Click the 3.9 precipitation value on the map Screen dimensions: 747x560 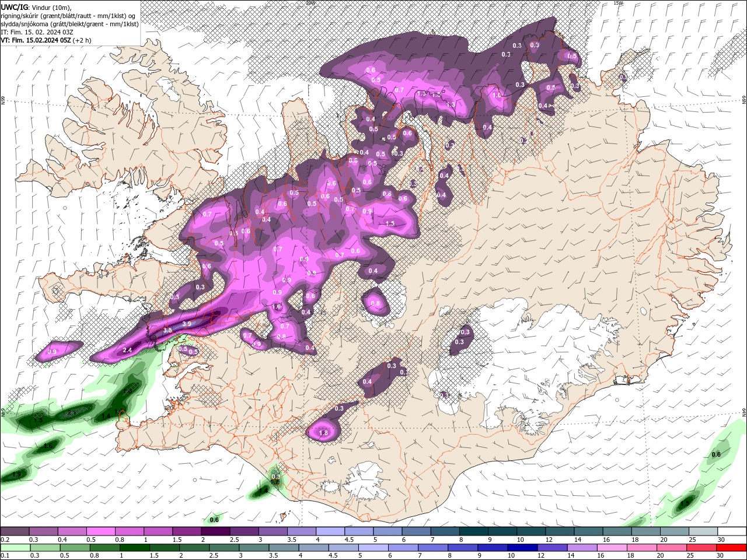187,324
